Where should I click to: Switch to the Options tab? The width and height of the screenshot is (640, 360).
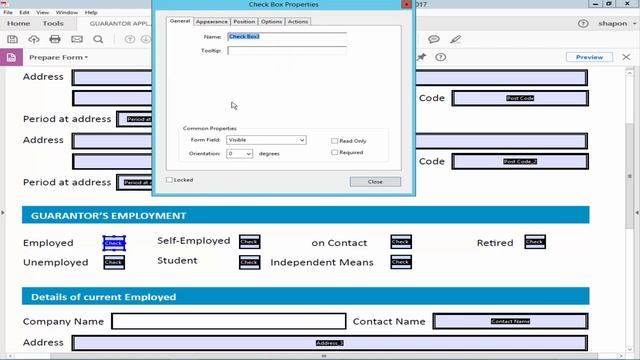(271, 22)
